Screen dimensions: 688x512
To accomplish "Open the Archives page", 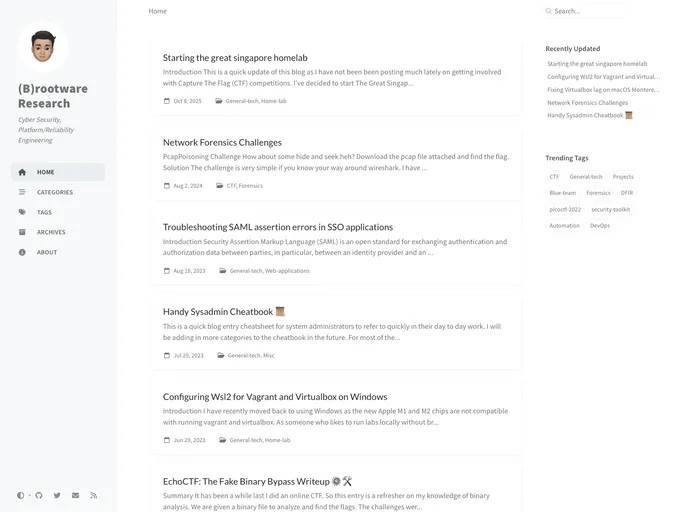I will (x=51, y=232).
